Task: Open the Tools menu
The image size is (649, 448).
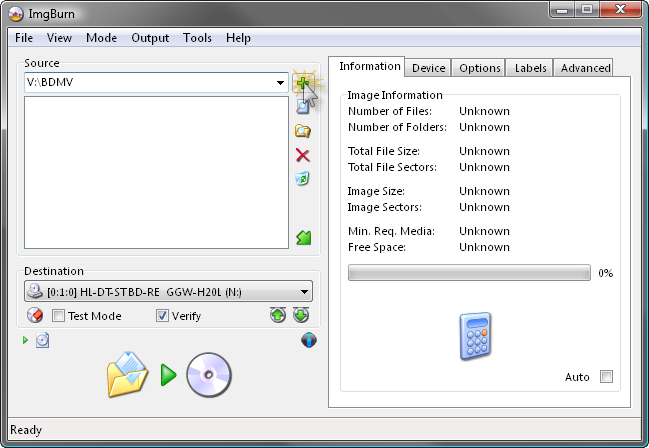Action: point(197,38)
